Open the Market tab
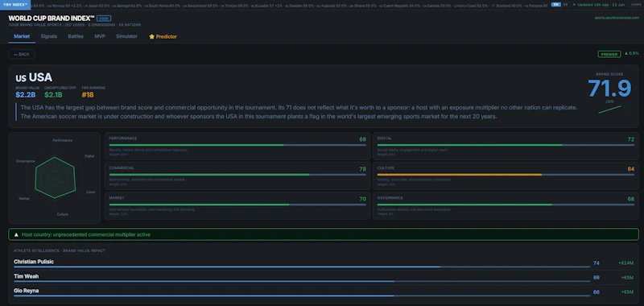Screen dimensions: 644x306 (x=22, y=36)
